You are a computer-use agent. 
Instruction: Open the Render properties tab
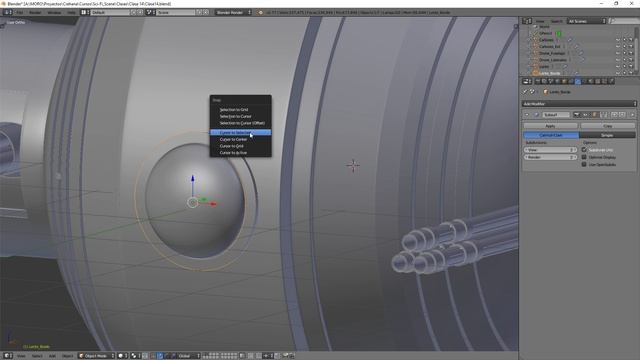click(537, 81)
